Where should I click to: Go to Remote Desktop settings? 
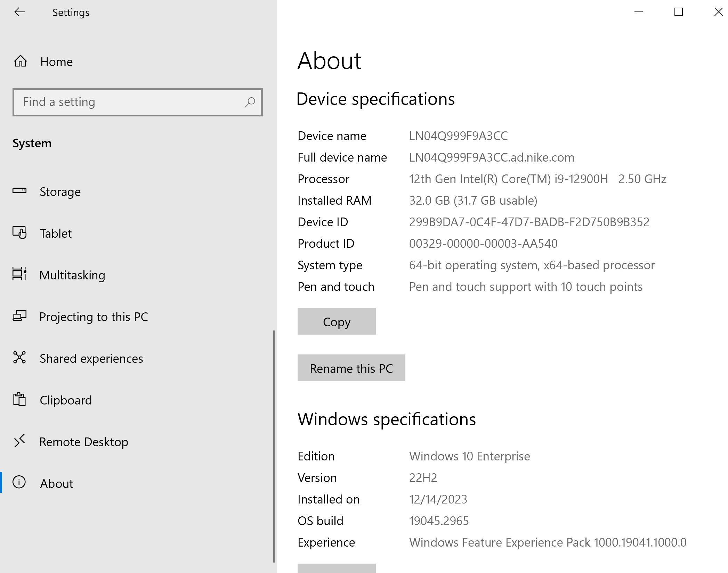click(x=83, y=442)
